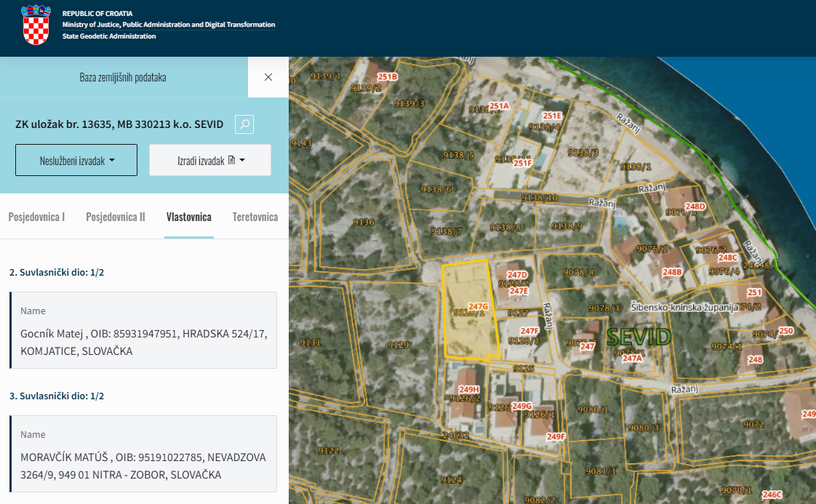The height and width of the screenshot is (504, 816).
Task: Open the Neslužbeni izvadak dropdown
Action: tap(76, 160)
